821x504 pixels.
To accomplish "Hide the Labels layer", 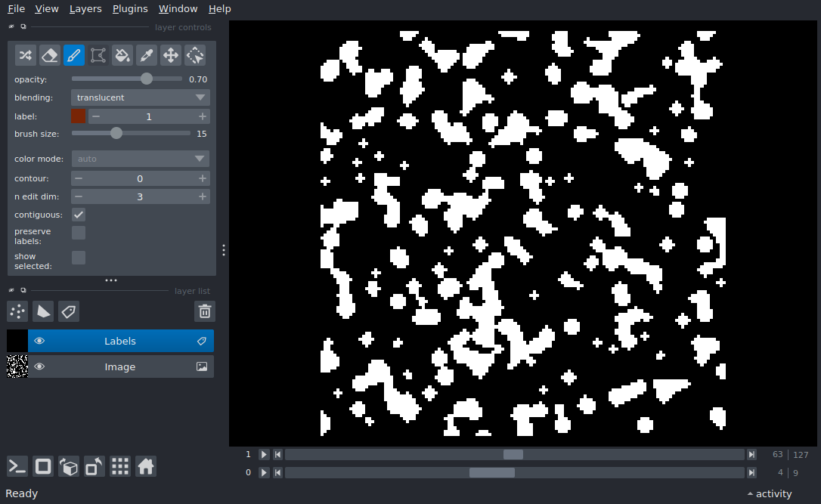I will 39,341.
